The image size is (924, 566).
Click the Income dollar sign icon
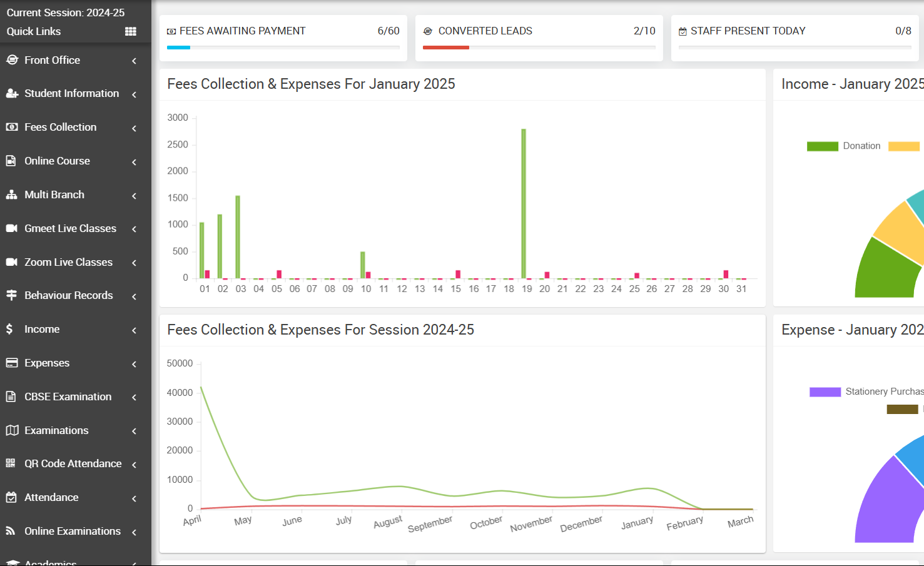(x=9, y=329)
